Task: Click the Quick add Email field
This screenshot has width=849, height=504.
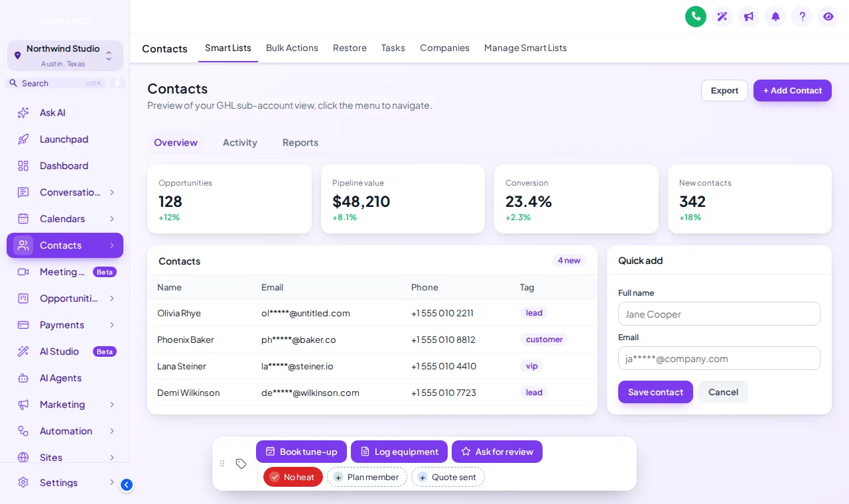Action: tap(719, 358)
